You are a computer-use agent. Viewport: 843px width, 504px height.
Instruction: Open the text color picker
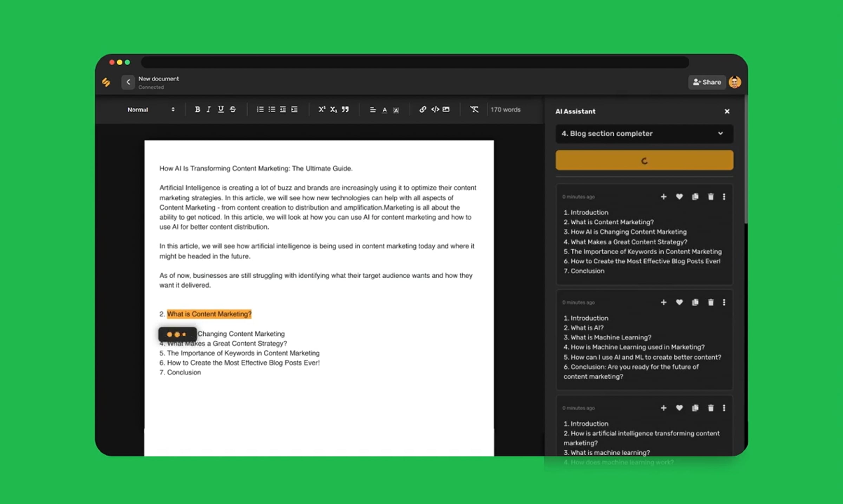[385, 110]
